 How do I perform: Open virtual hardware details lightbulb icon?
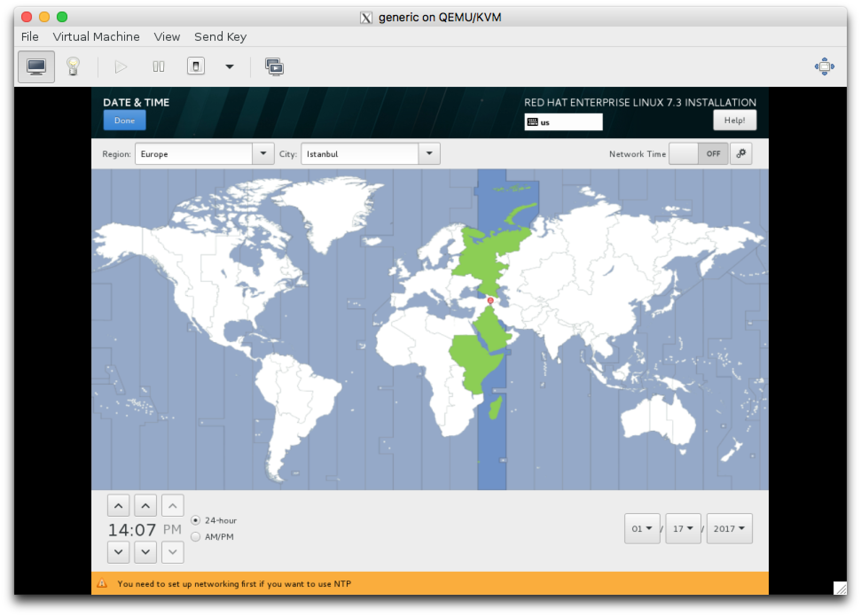coord(73,66)
